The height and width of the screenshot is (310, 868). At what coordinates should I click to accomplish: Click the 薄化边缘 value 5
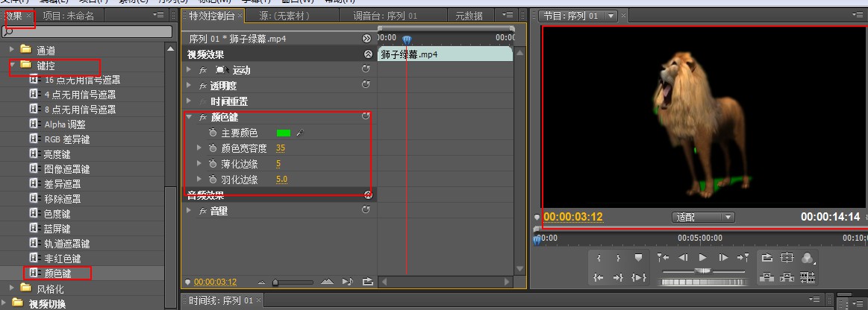pos(278,164)
